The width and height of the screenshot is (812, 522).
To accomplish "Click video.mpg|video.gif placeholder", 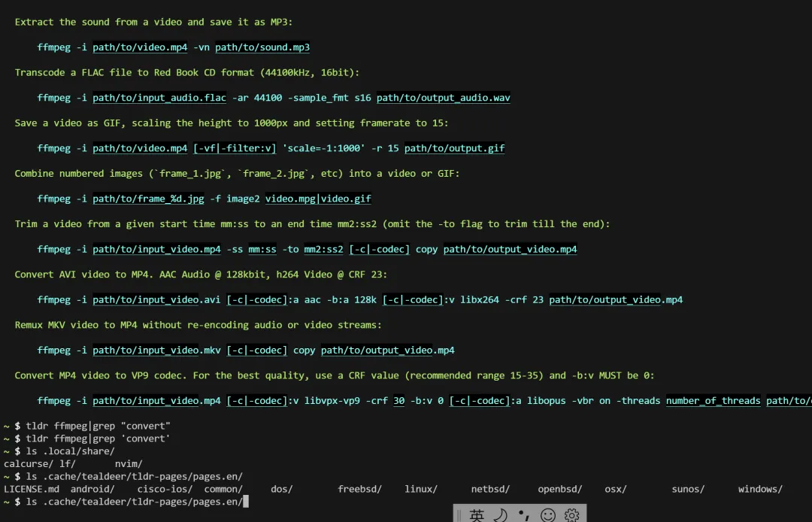I will coord(318,199).
